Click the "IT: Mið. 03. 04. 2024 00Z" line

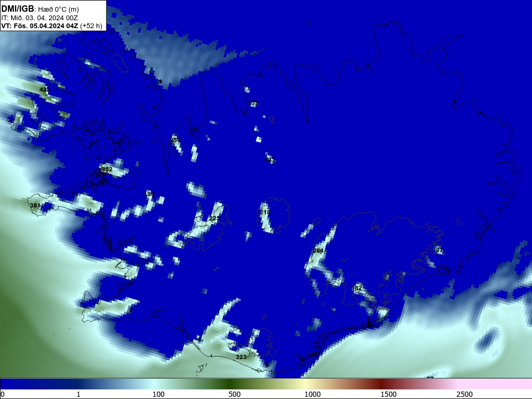[40, 18]
